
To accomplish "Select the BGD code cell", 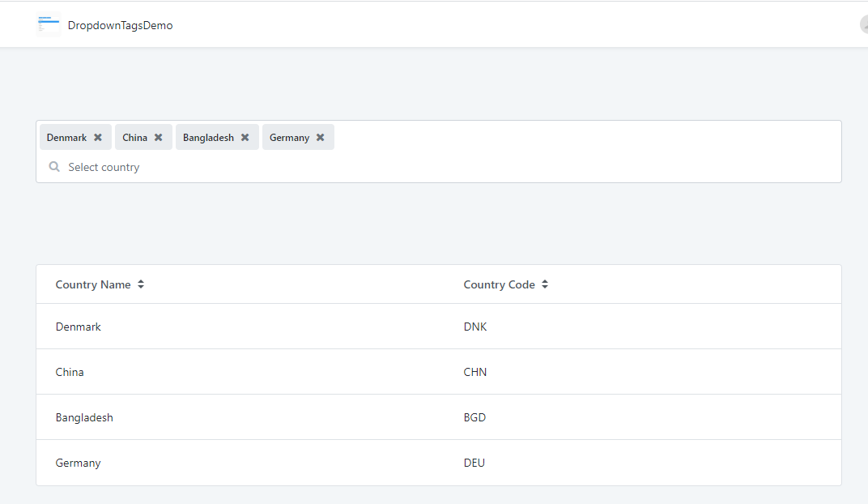I will (x=474, y=417).
